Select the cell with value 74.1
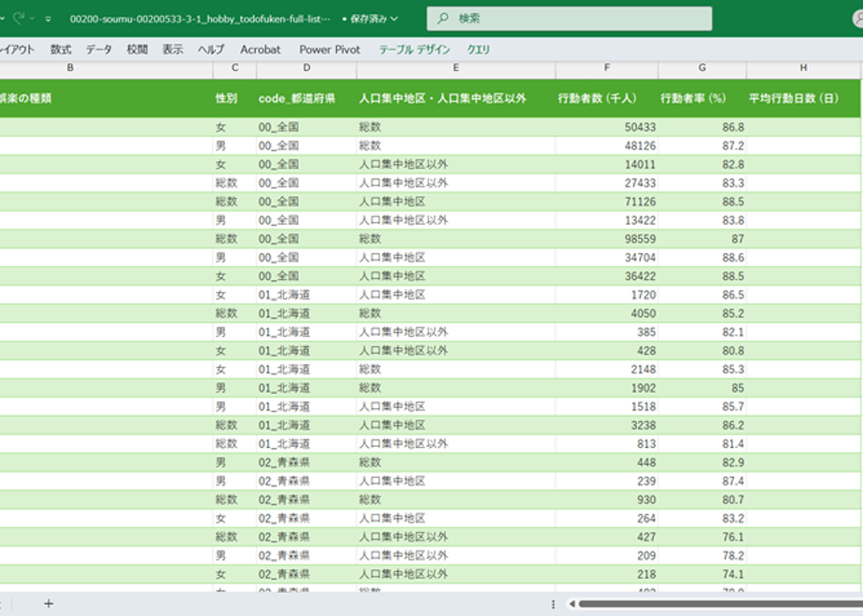863x616 pixels. (702, 574)
